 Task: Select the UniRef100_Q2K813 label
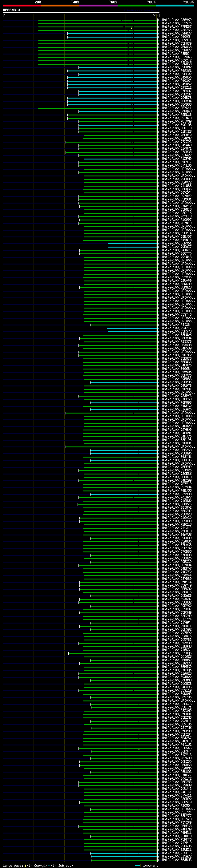177,836
